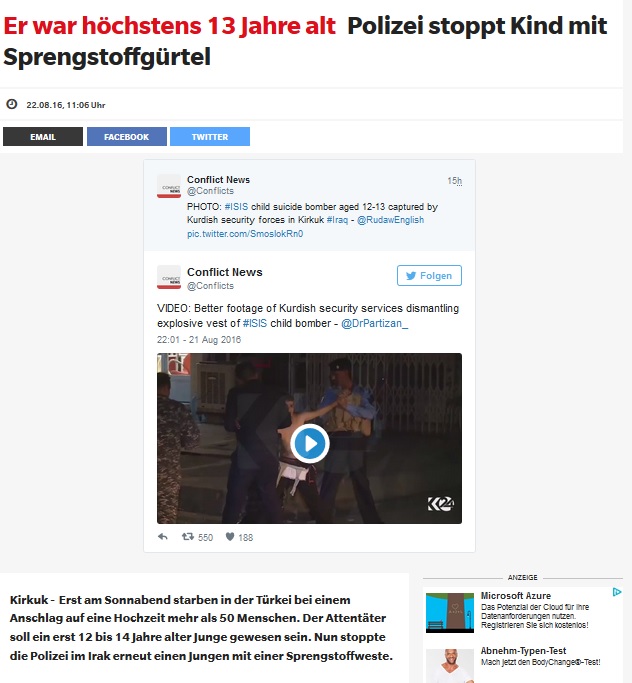Follow Conflict News with the Folgen button
The width and height of the screenshot is (632, 683).
click(x=429, y=275)
